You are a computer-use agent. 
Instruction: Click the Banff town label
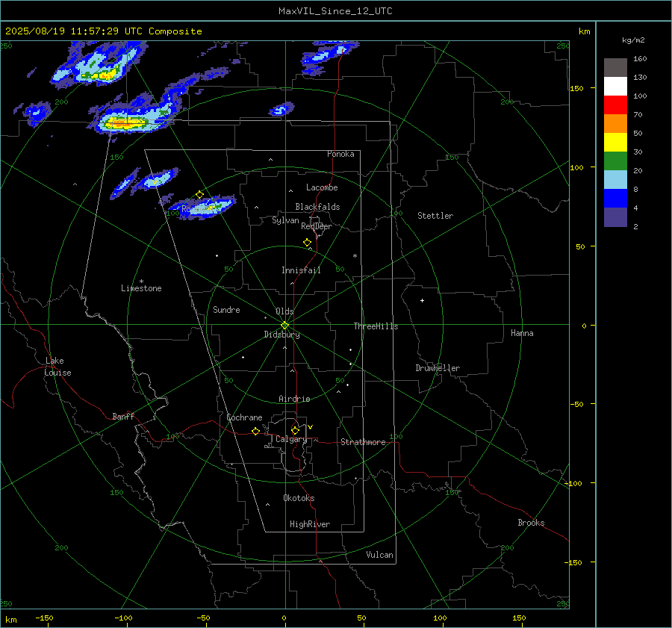[x=123, y=416]
